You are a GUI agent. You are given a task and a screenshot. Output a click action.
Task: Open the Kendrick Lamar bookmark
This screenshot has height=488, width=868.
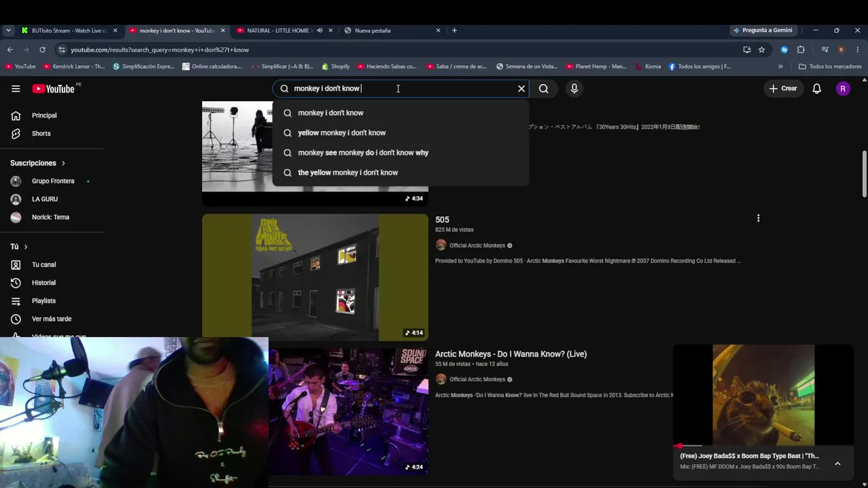pos(74,66)
